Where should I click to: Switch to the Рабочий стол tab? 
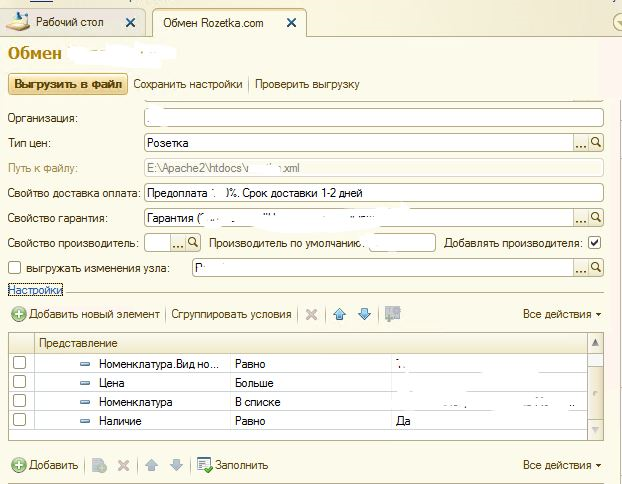pos(70,22)
